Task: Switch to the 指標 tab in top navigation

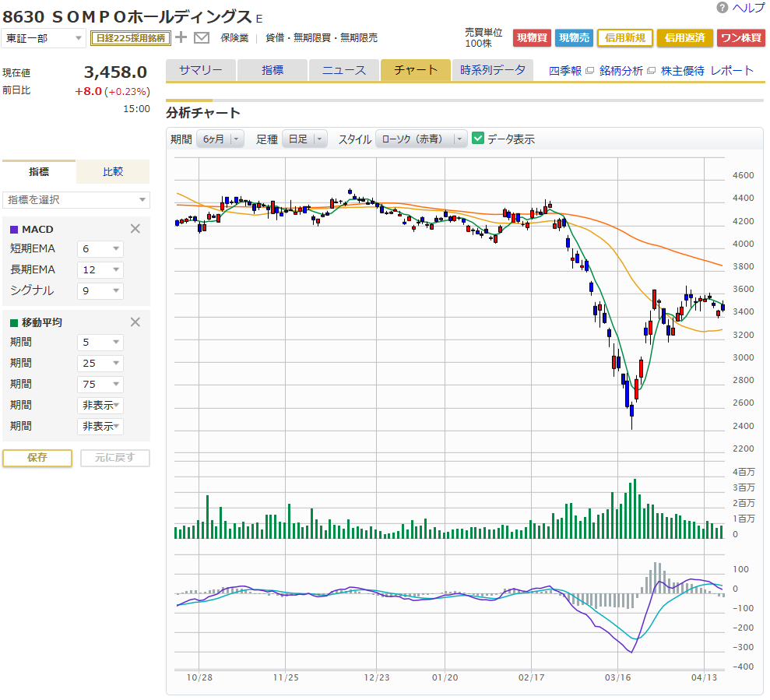Action: click(272, 70)
